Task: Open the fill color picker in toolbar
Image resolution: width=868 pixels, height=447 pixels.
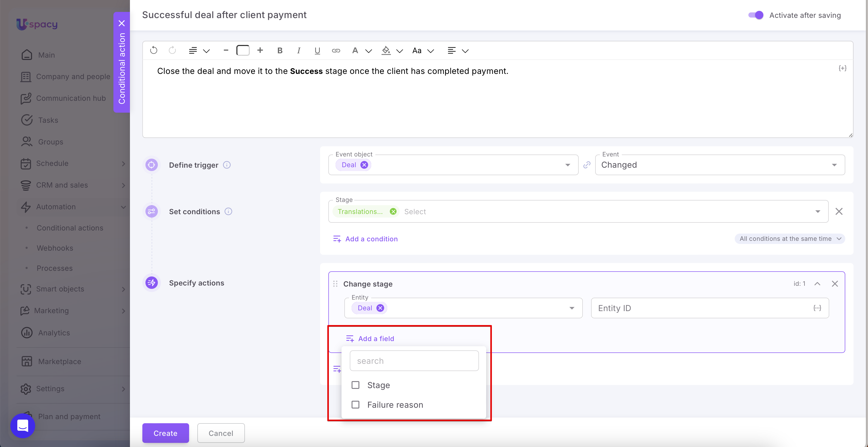Action: pos(386,51)
